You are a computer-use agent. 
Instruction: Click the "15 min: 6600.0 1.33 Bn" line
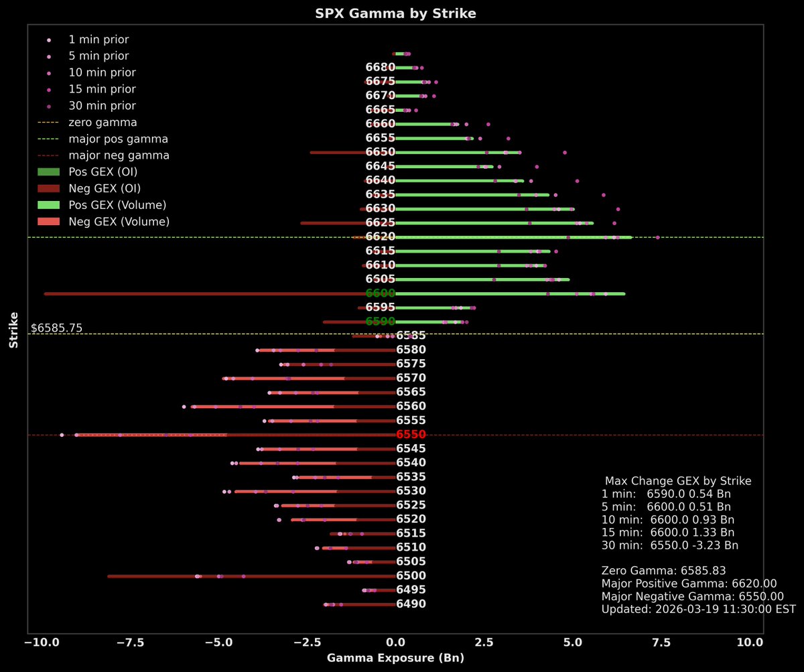(x=668, y=532)
